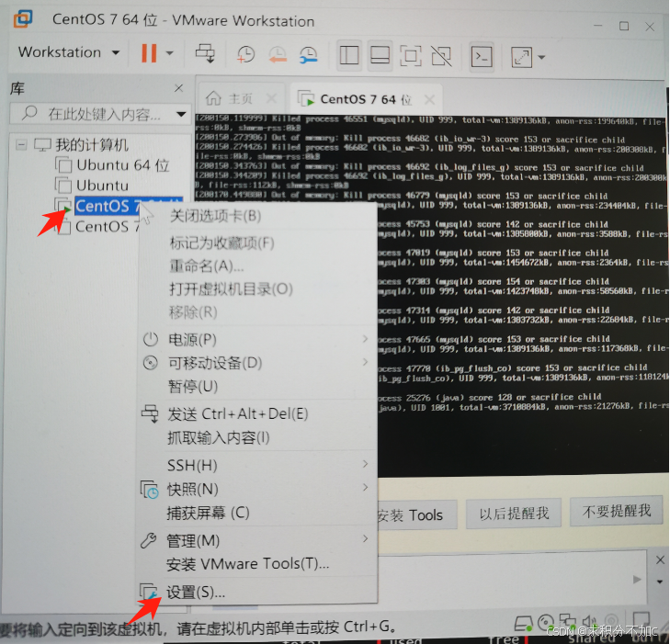670x644 pixels.
Task: Click the VMware Workstation title bar logo
Action: (23, 18)
